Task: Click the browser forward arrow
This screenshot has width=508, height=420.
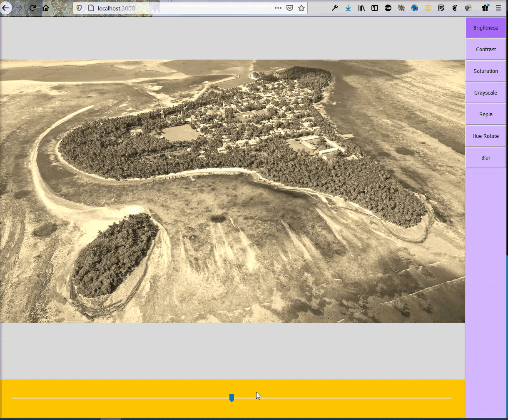Action: coord(19,8)
